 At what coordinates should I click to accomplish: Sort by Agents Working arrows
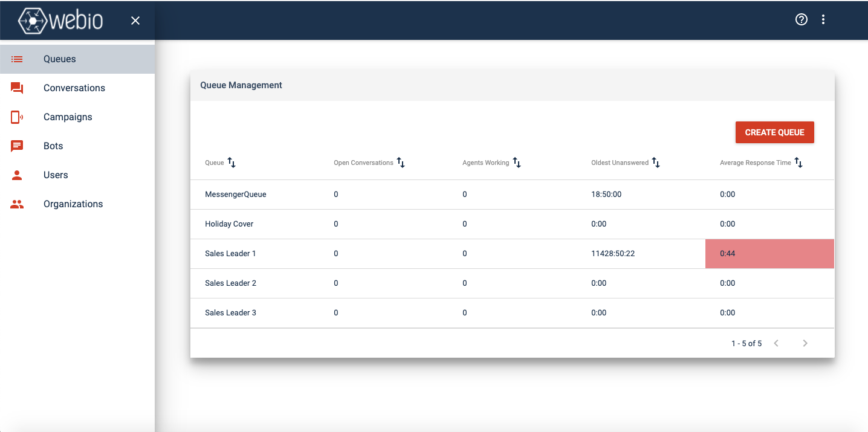pyautogui.click(x=517, y=163)
